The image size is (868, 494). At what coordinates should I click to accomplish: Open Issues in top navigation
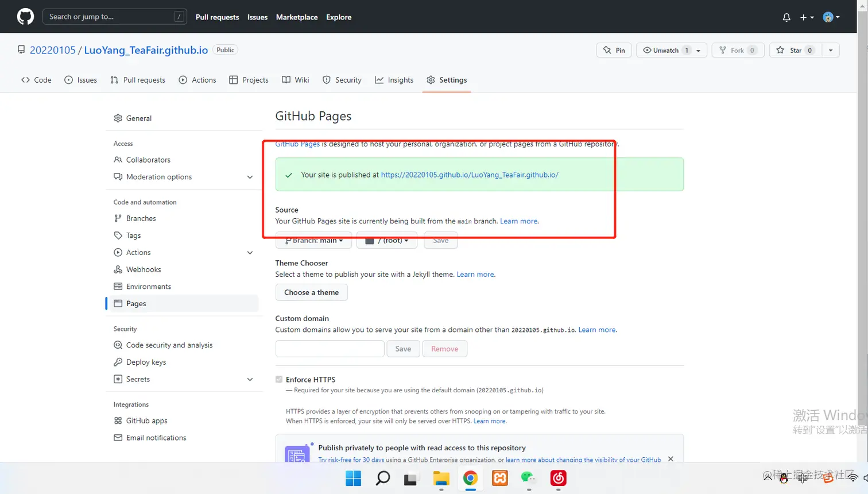click(257, 17)
